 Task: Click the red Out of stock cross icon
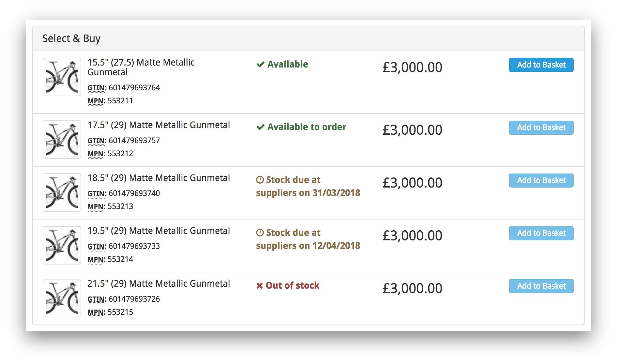260,286
